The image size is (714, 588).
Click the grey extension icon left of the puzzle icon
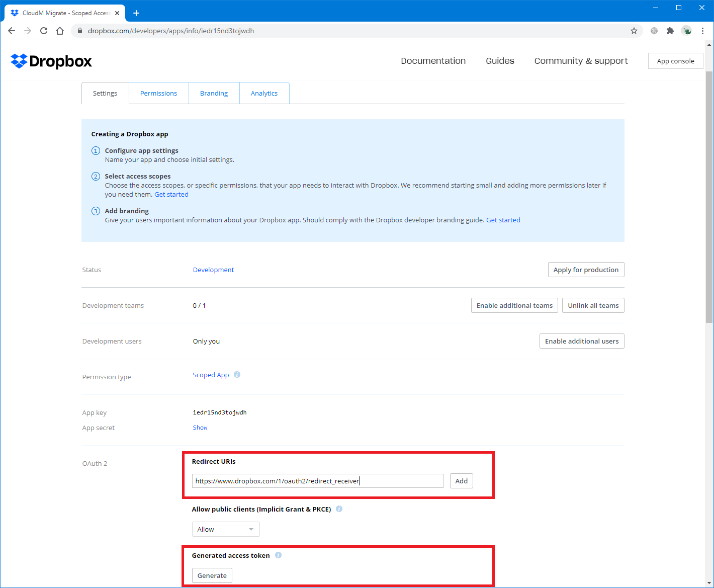(654, 31)
